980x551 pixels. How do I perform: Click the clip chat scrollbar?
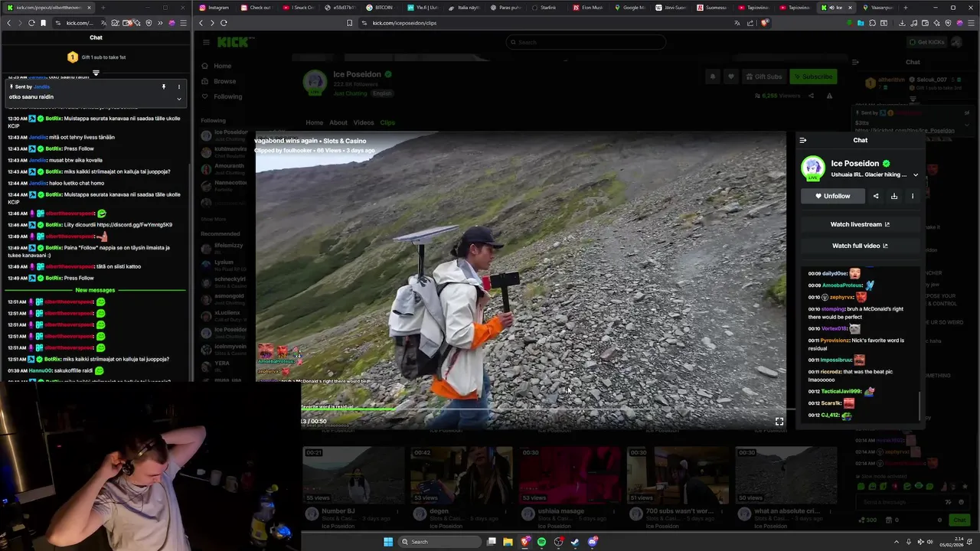920,406
